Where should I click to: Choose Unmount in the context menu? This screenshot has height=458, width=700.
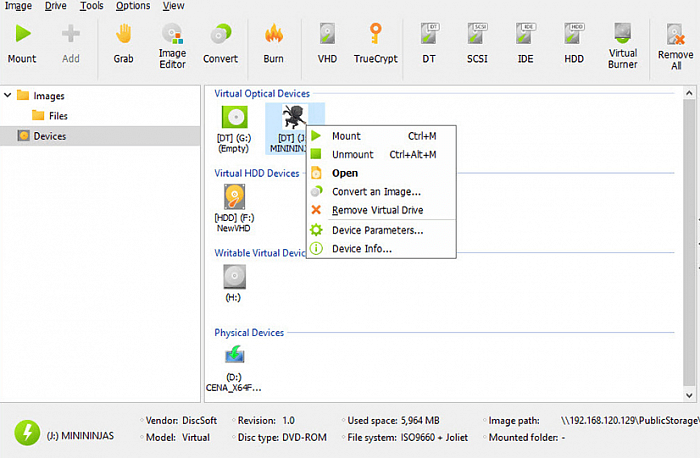pyautogui.click(x=381, y=154)
